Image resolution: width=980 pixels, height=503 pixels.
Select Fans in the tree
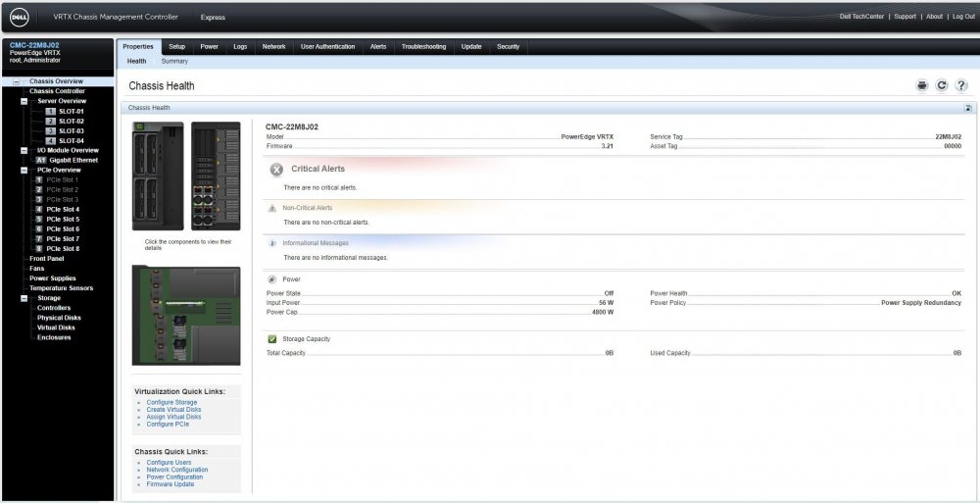37,269
